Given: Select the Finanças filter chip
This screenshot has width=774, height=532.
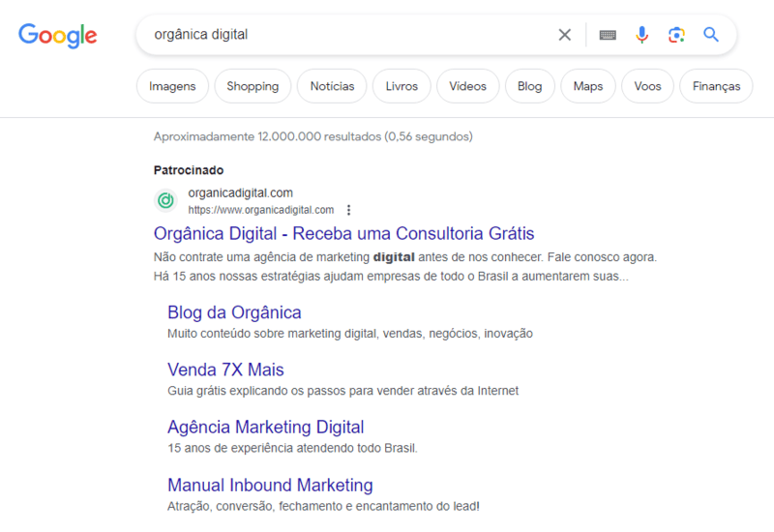Looking at the screenshot, I should tap(716, 86).
